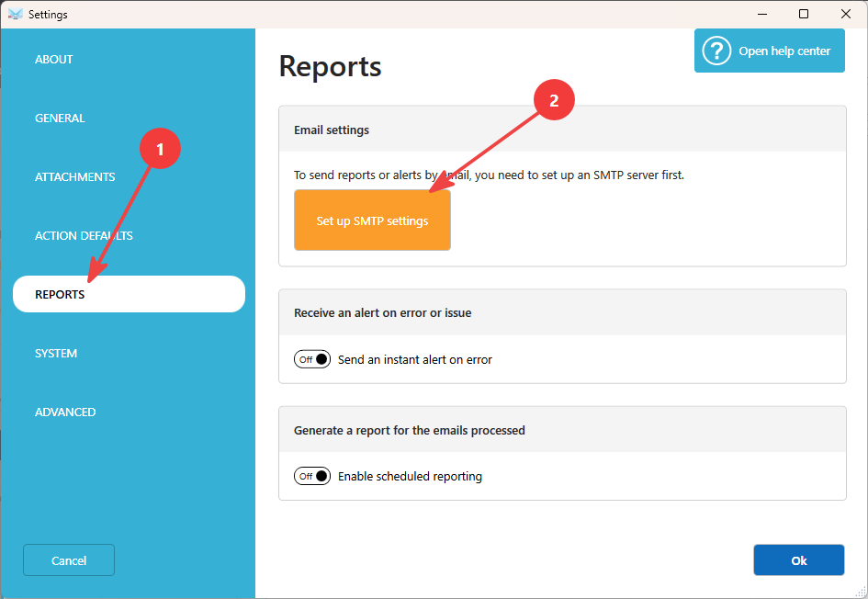868x599 pixels.
Task: Click 'Receive an alert on error or issue' header
Action: pyautogui.click(x=562, y=312)
